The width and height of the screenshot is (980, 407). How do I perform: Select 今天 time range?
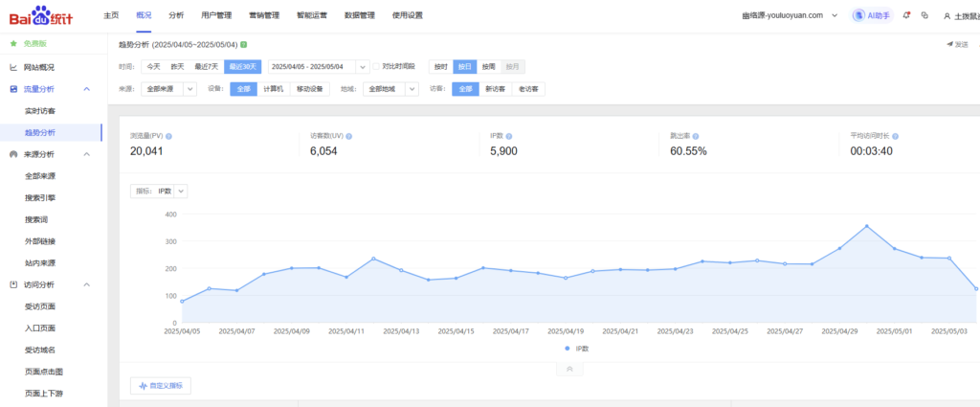point(154,67)
